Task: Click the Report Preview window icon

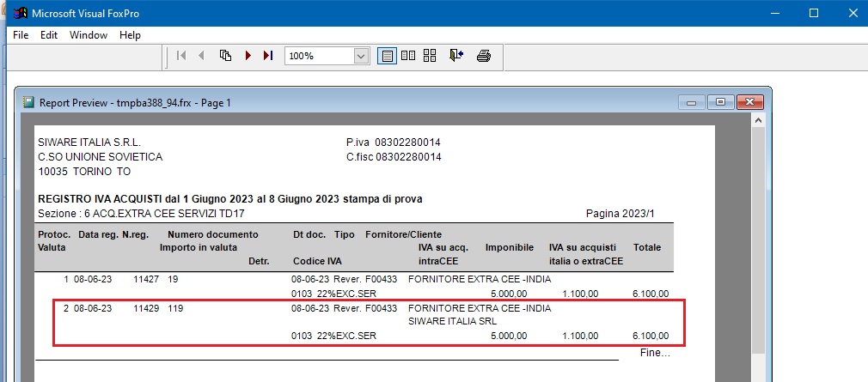Action: pos(28,102)
